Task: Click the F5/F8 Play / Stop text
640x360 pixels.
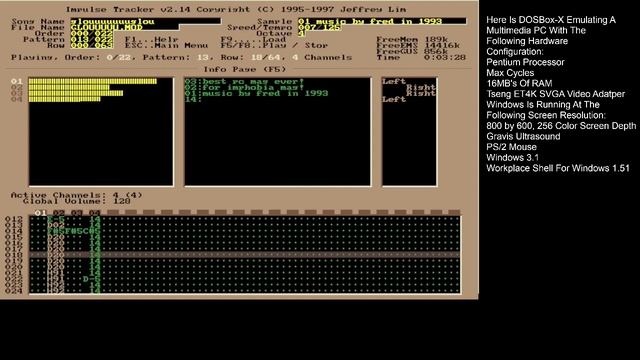Action: [x=274, y=45]
